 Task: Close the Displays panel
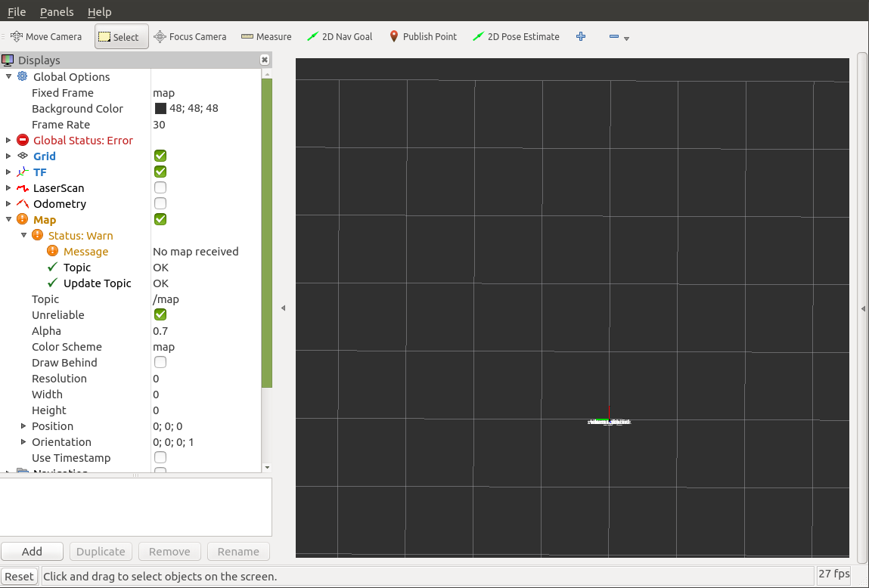point(265,60)
